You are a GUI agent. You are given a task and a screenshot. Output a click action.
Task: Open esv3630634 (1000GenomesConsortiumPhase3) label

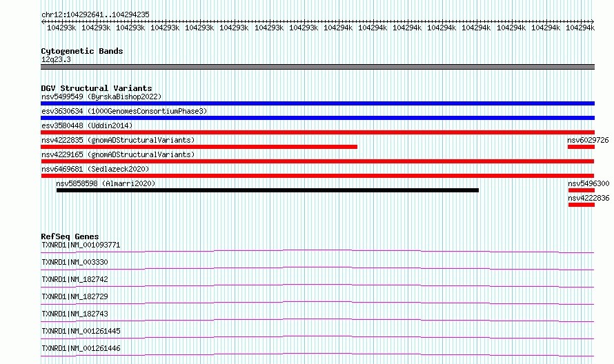coord(124,111)
